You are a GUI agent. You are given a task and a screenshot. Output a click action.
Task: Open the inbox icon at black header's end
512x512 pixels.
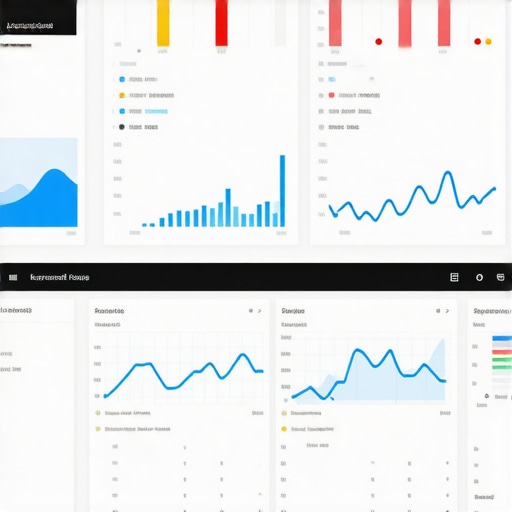[x=500, y=277]
